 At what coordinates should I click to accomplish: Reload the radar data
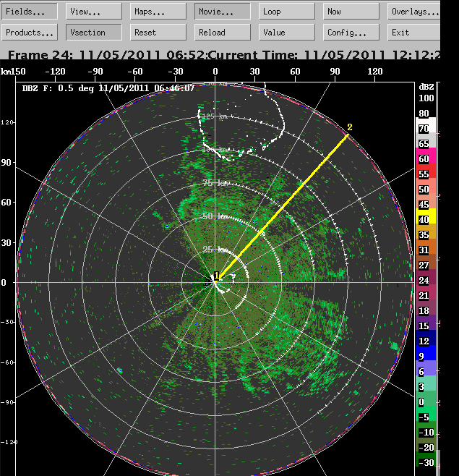(x=223, y=32)
